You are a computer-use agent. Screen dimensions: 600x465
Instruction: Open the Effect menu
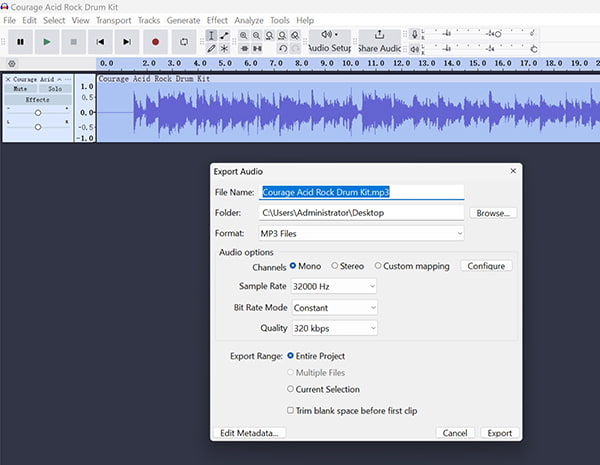217,20
